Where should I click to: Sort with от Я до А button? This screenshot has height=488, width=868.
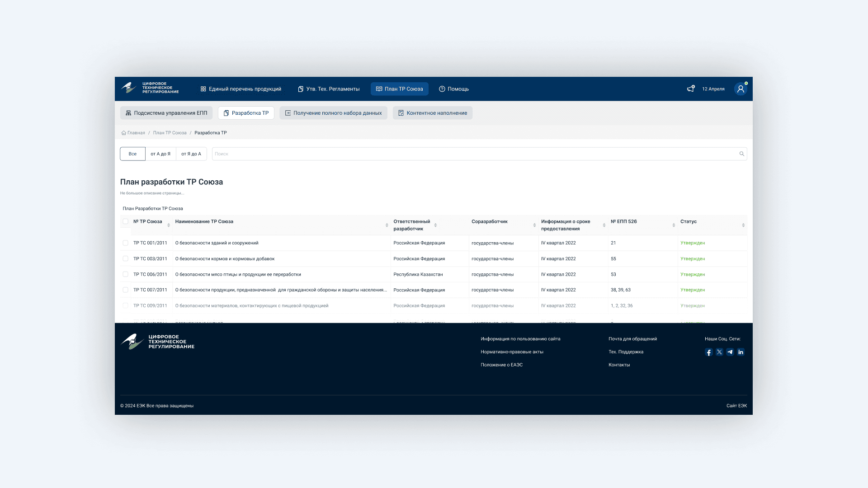(x=191, y=154)
